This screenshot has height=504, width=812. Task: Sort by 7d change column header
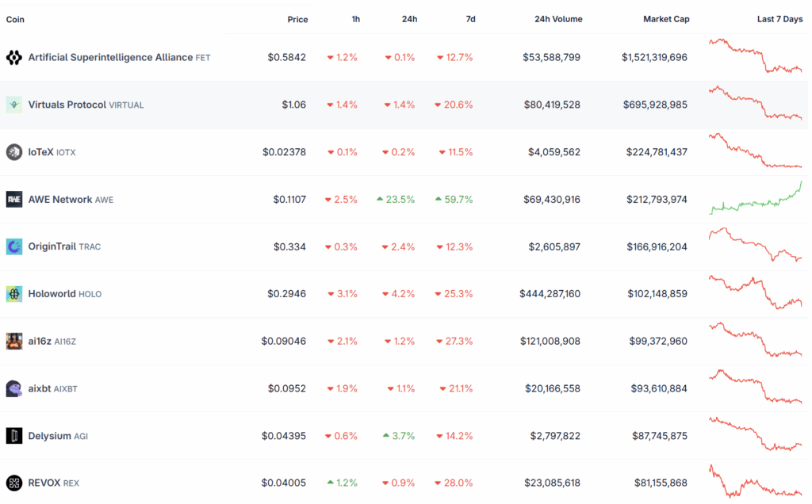[x=470, y=19]
